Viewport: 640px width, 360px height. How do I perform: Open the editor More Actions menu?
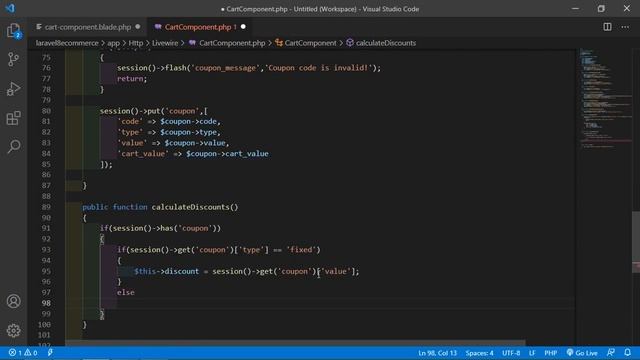tap(625, 27)
